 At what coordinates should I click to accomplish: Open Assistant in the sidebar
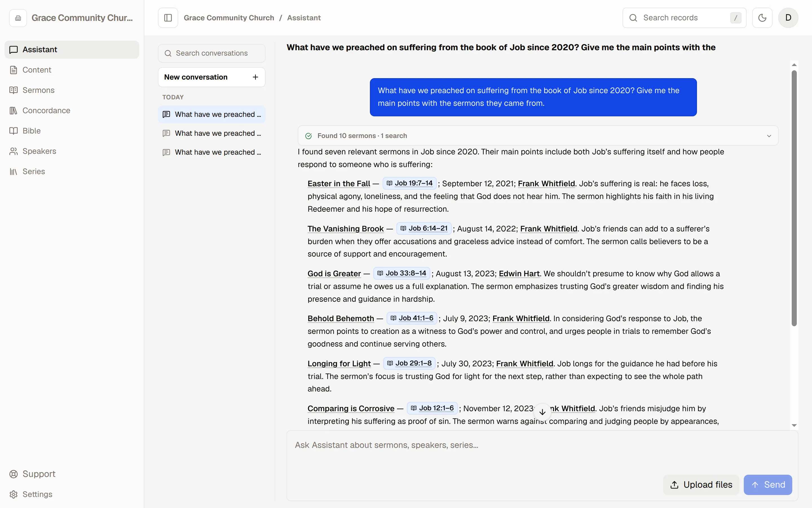tap(72, 50)
